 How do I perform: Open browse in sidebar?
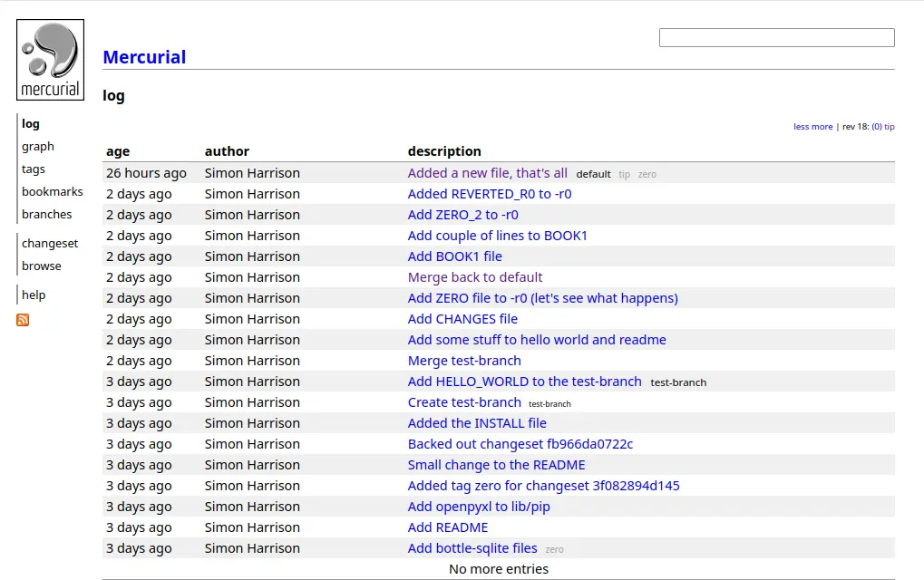[x=41, y=266]
